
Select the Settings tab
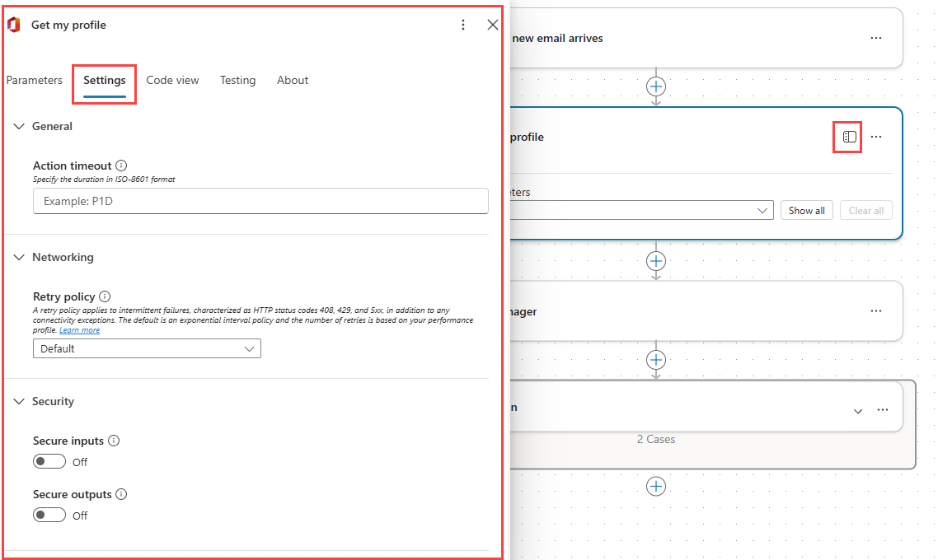pyautogui.click(x=105, y=80)
